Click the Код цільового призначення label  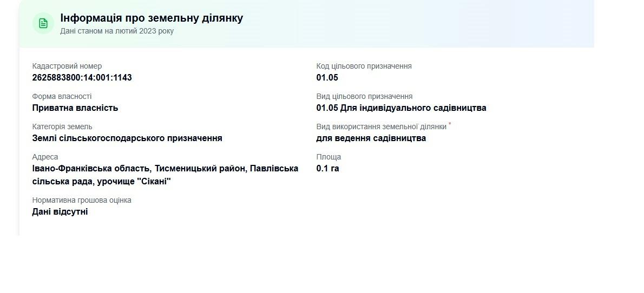tap(364, 66)
